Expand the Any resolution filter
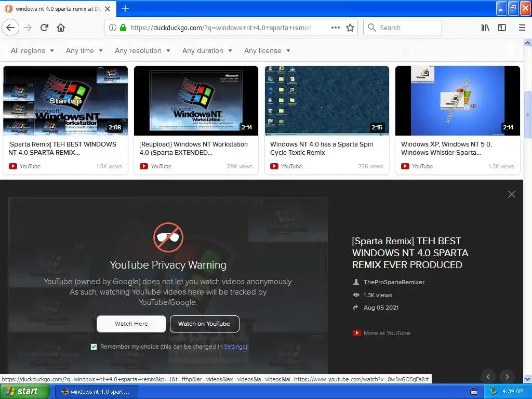The width and height of the screenshot is (532, 399). point(142,50)
